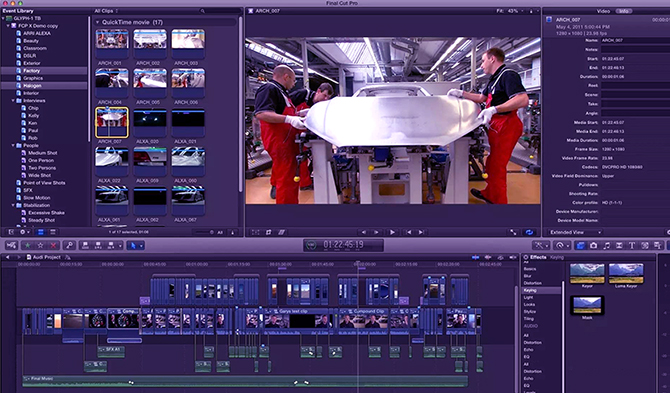Play the video in the viewer

tap(392, 232)
